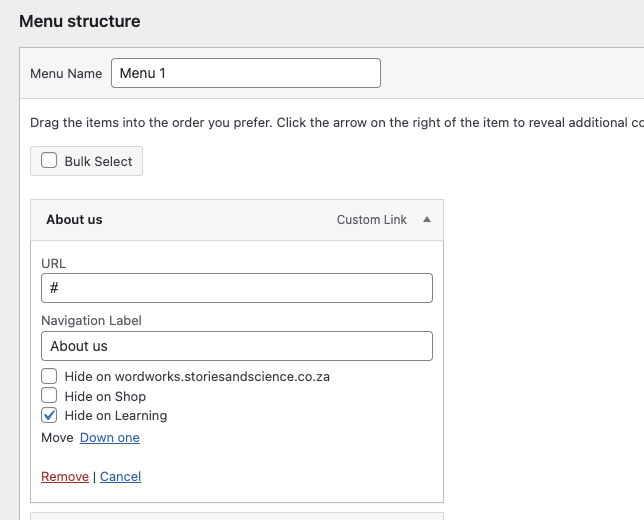Click the Hide on Learning label text
This screenshot has height=520, width=644.
pos(115,415)
